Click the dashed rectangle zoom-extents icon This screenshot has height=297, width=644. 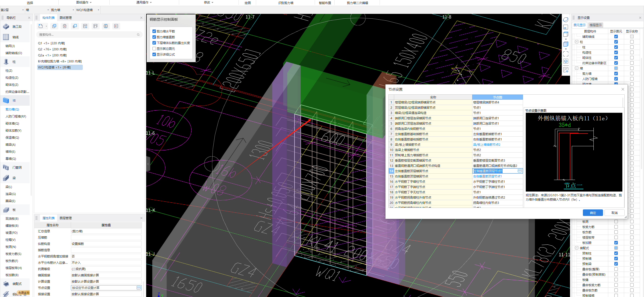tap(566, 54)
